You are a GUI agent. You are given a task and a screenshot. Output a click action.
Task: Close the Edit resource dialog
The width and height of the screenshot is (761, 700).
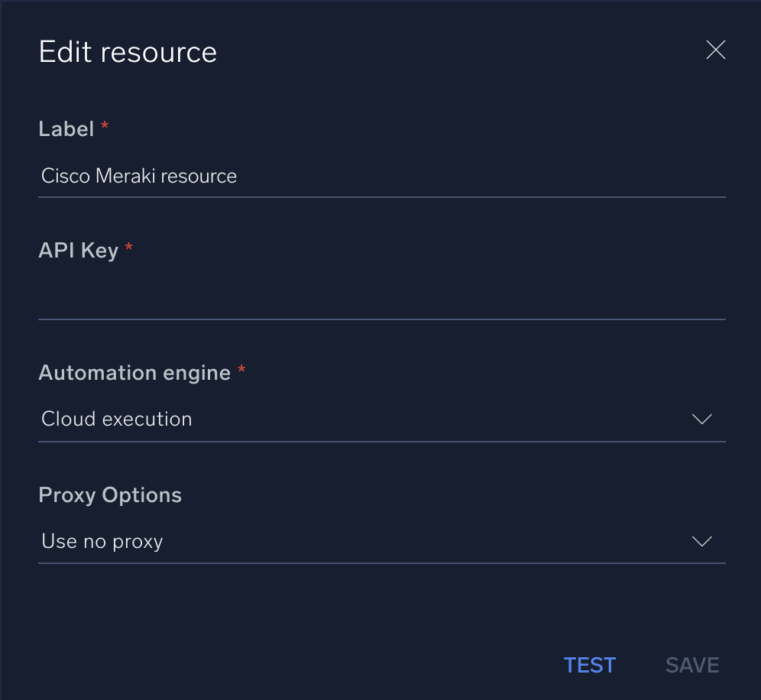click(715, 50)
